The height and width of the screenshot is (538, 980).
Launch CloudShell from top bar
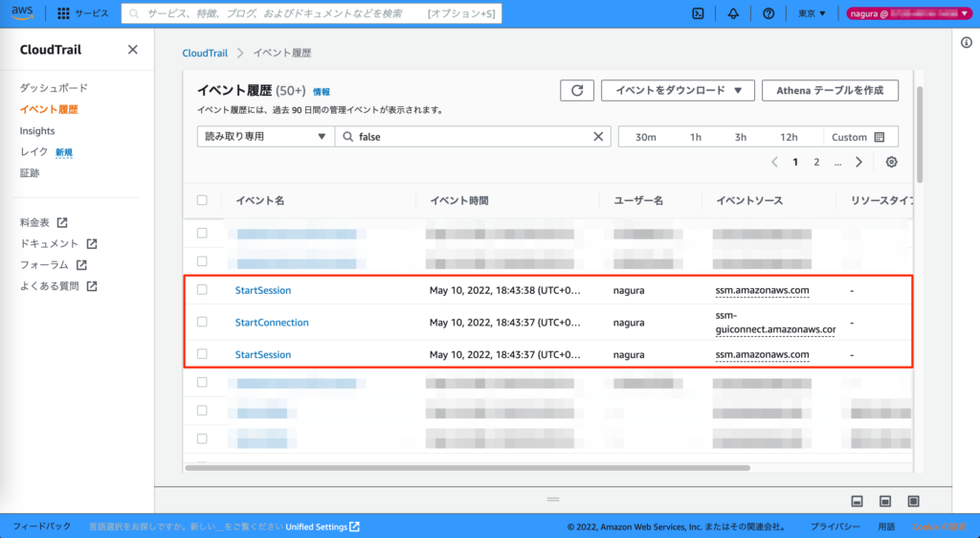pos(698,13)
